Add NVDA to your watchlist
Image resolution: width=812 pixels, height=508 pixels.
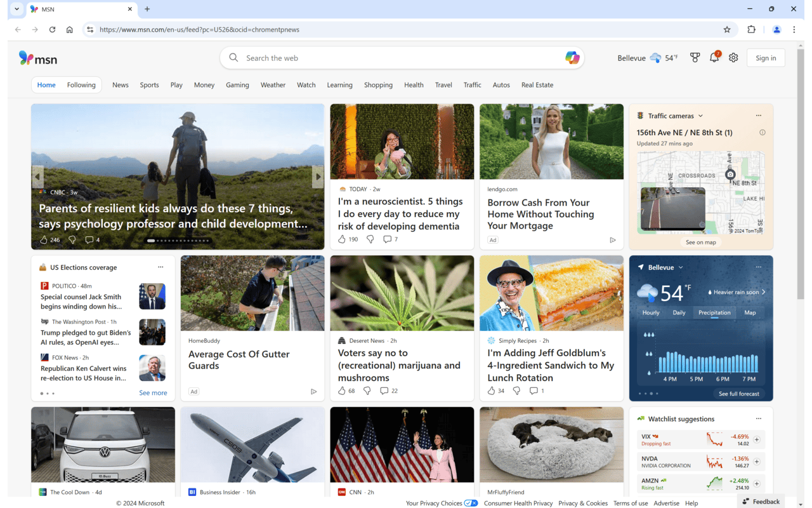pyautogui.click(x=756, y=461)
